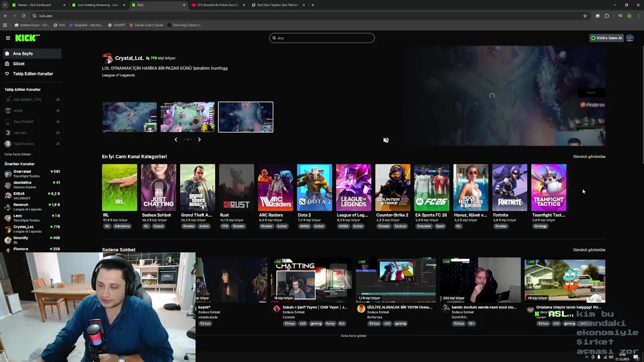This screenshot has width=644, height=362.
Task: Click FPS tag under Rust
Action: click(x=225, y=226)
